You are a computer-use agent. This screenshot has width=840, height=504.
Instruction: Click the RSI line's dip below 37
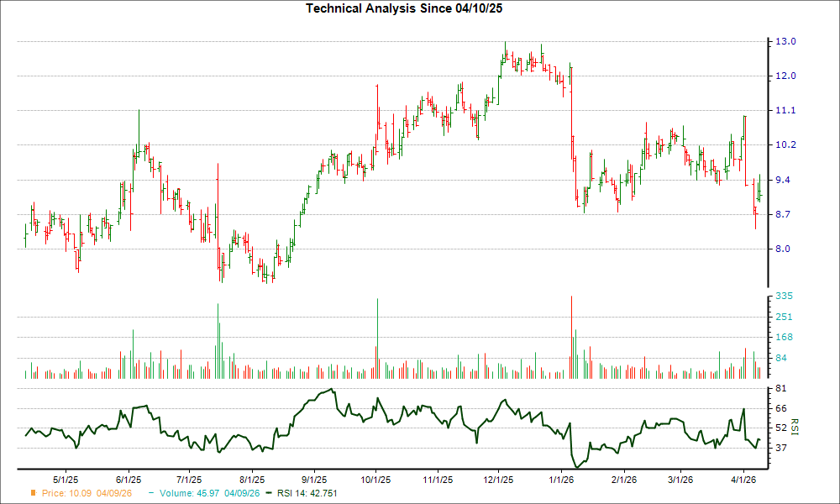(x=576, y=464)
